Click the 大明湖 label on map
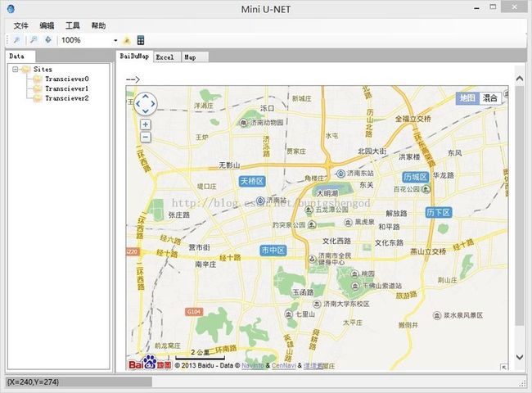Screen dimensions: 532x393 [x=327, y=193]
